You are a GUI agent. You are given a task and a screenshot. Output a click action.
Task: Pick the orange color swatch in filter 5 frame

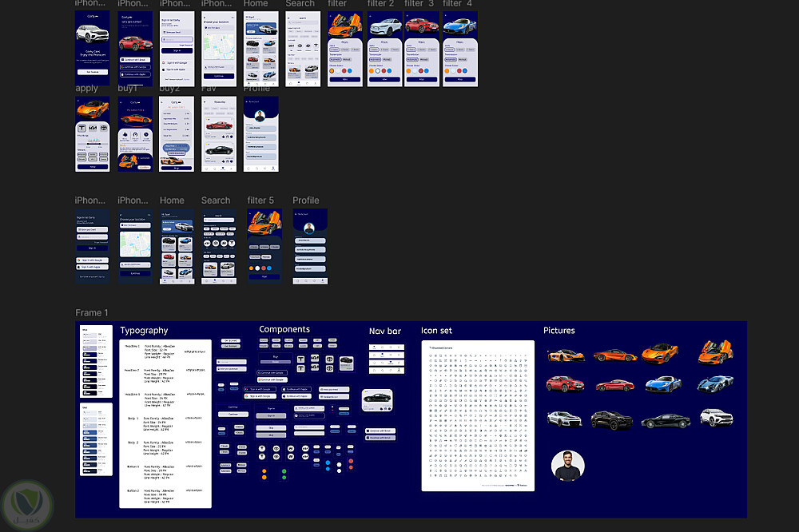(251, 268)
